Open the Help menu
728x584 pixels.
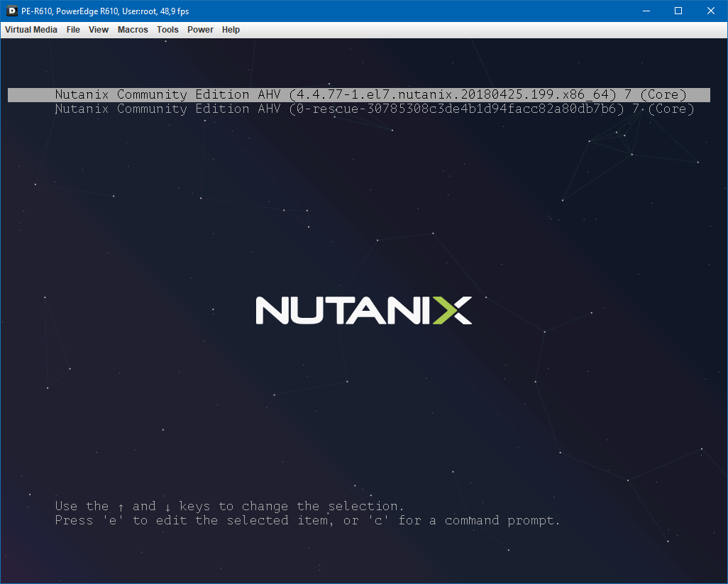pos(231,30)
